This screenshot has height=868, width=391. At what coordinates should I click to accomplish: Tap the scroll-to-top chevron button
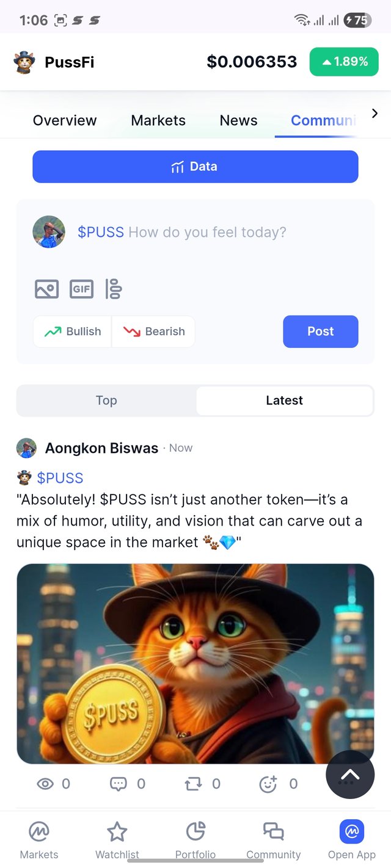pos(350,775)
